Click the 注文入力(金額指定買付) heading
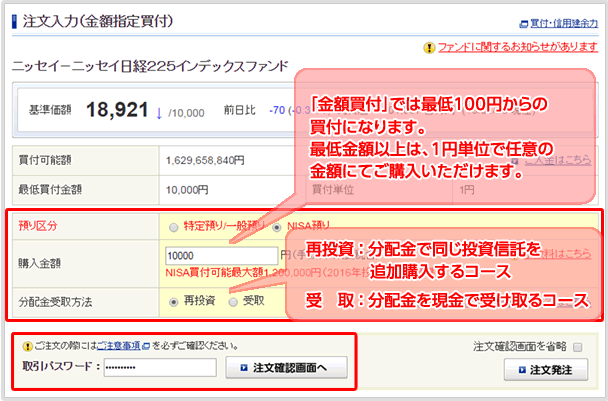The image size is (608, 401). [x=97, y=21]
